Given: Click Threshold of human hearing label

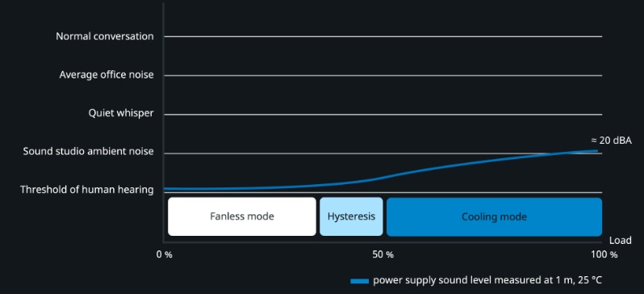Looking at the screenshot, I should pos(87,190).
